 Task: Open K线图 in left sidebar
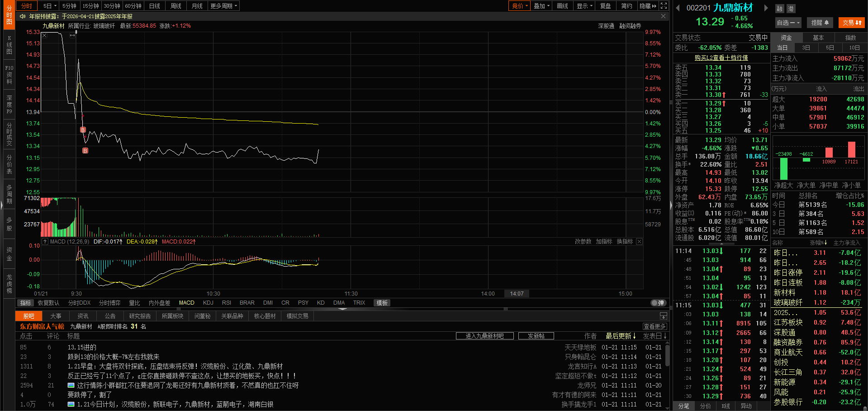(9, 45)
